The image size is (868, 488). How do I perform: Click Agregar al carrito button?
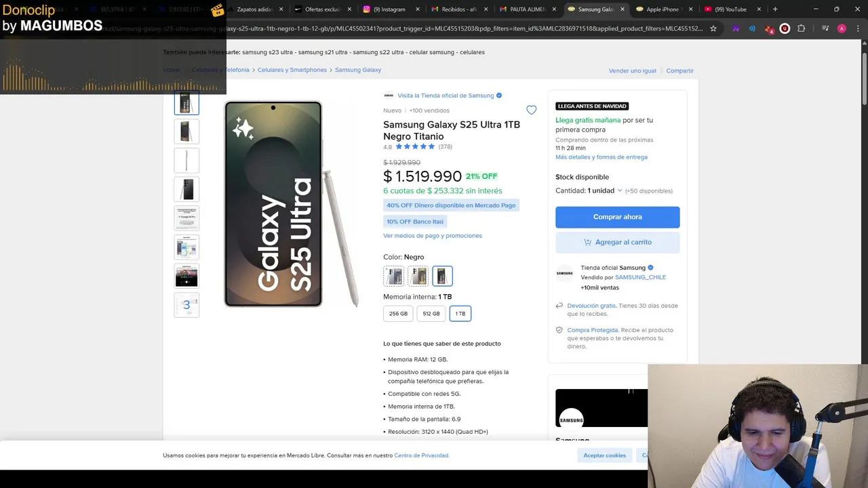coord(617,242)
